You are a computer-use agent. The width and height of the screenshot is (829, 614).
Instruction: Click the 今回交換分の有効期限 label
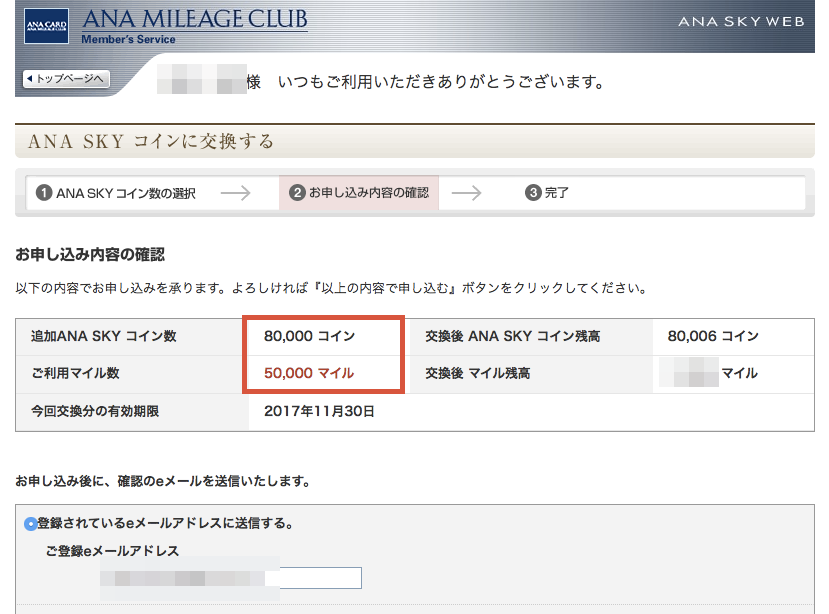point(95,411)
